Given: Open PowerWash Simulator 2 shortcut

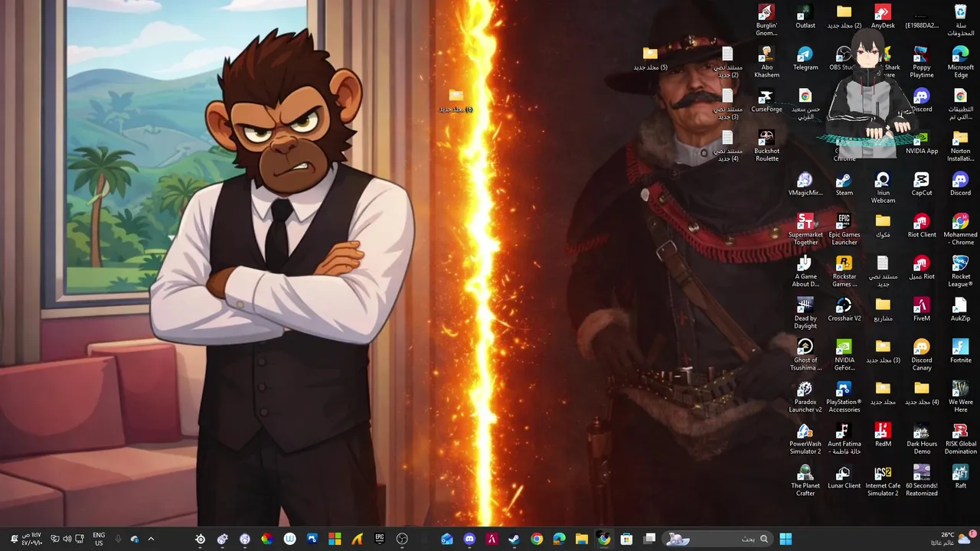Looking at the screenshot, I should point(805,439).
